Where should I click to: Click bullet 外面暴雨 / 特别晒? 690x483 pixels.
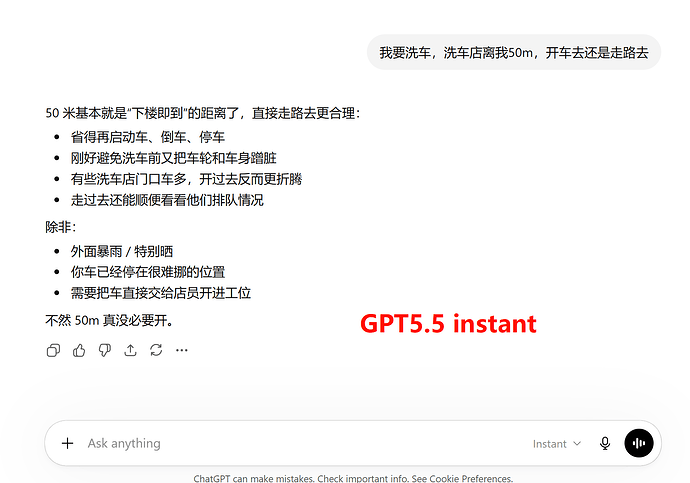(122, 252)
